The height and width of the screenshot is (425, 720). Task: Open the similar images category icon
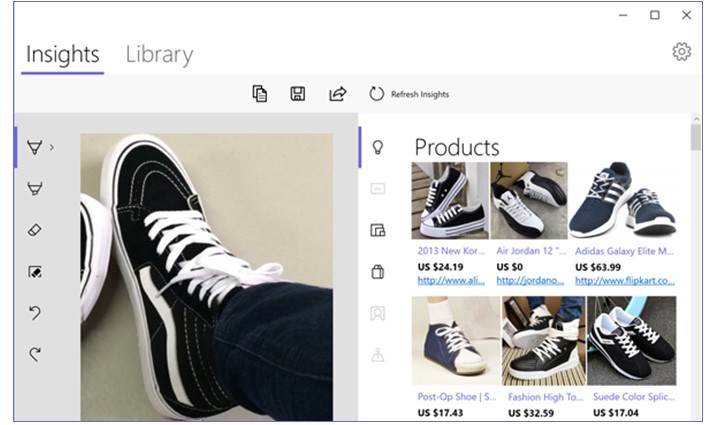[378, 230]
